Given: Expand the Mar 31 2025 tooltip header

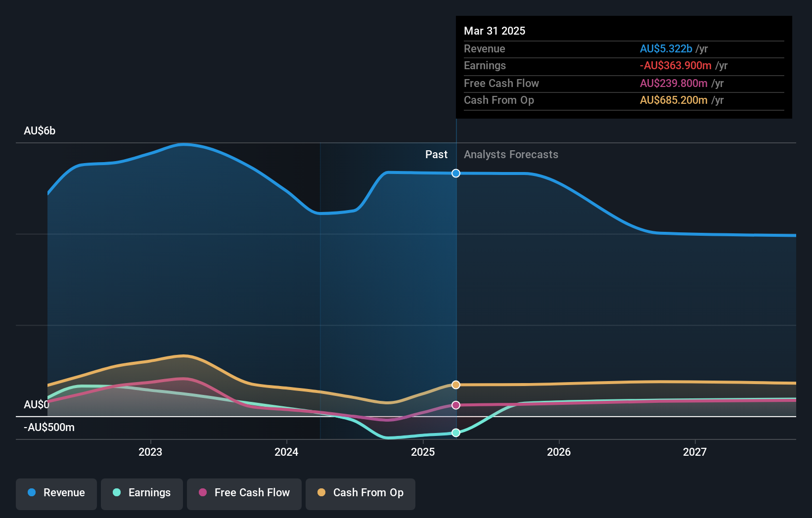Looking at the screenshot, I should point(494,31).
